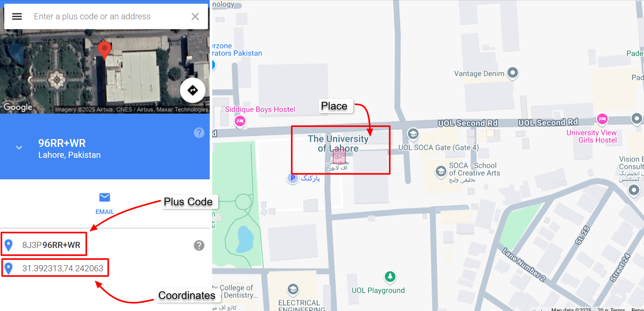The height and width of the screenshot is (311, 644).
Task: Open the hamburger menu in search bar
Action: pos(17,17)
